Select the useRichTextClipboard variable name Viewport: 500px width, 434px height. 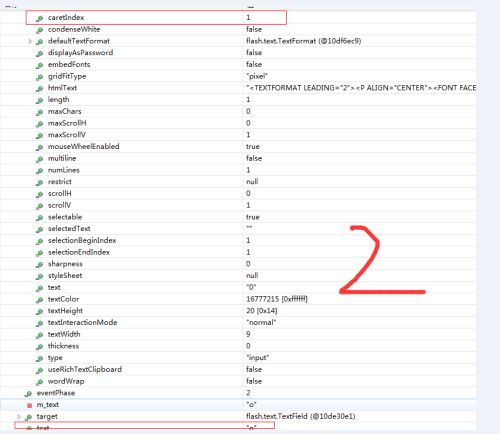pos(85,369)
